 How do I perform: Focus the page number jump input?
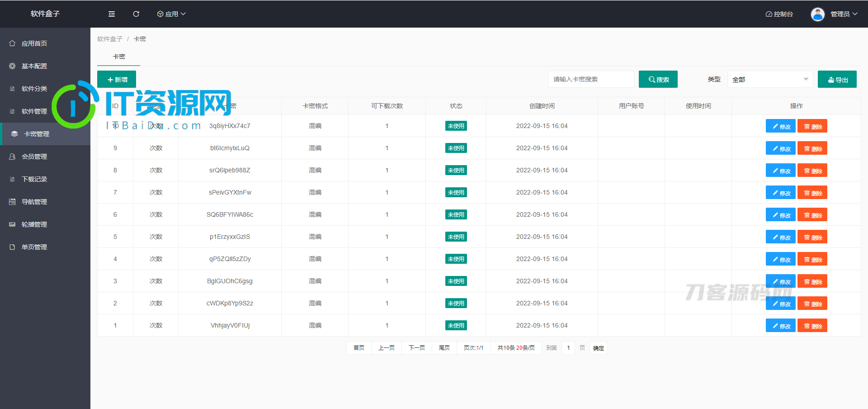[568, 348]
